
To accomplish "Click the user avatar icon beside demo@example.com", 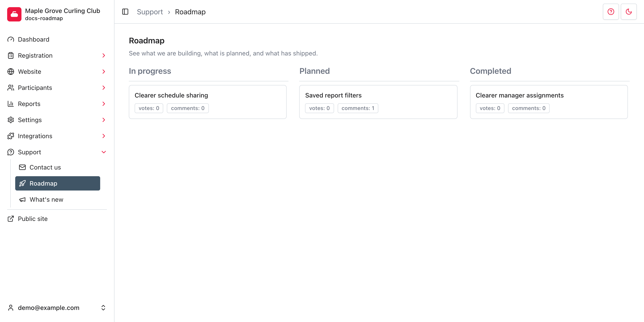I will (11, 308).
